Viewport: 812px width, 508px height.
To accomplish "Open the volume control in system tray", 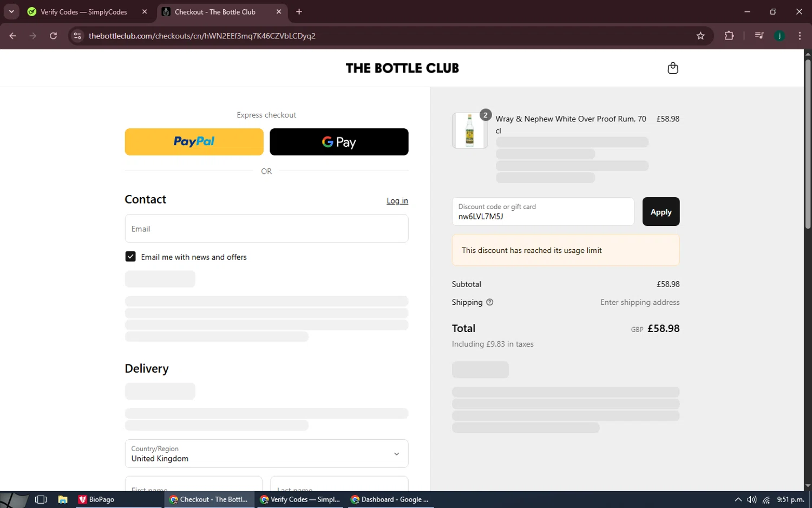I will point(752,499).
